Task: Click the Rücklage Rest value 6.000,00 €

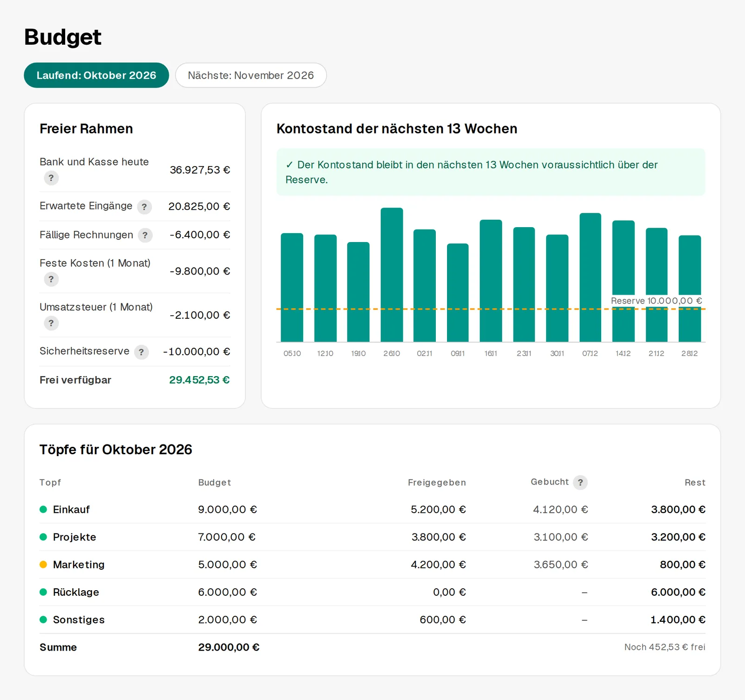Action: 678,592
